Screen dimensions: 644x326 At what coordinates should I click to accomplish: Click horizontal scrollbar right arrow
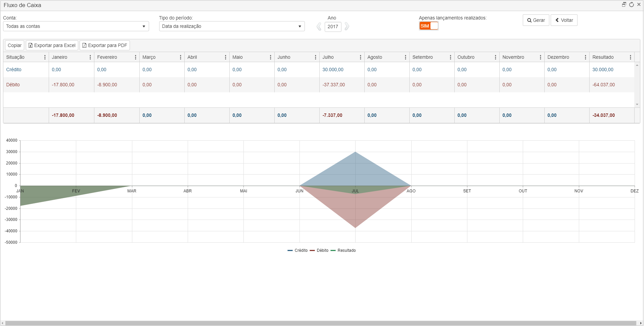(x=641, y=323)
